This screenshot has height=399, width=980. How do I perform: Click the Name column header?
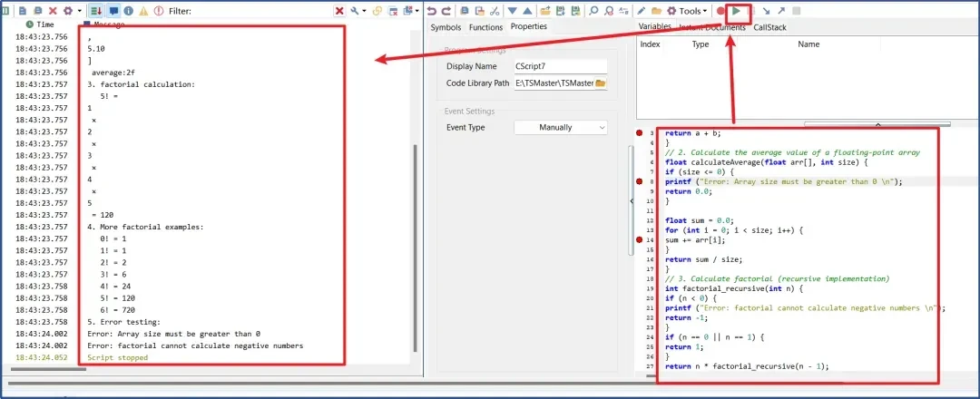pos(808,44)
